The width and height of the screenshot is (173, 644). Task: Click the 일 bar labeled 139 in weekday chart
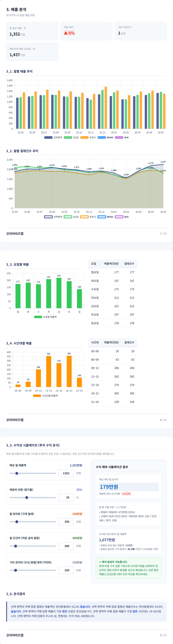tap(79, 299)
